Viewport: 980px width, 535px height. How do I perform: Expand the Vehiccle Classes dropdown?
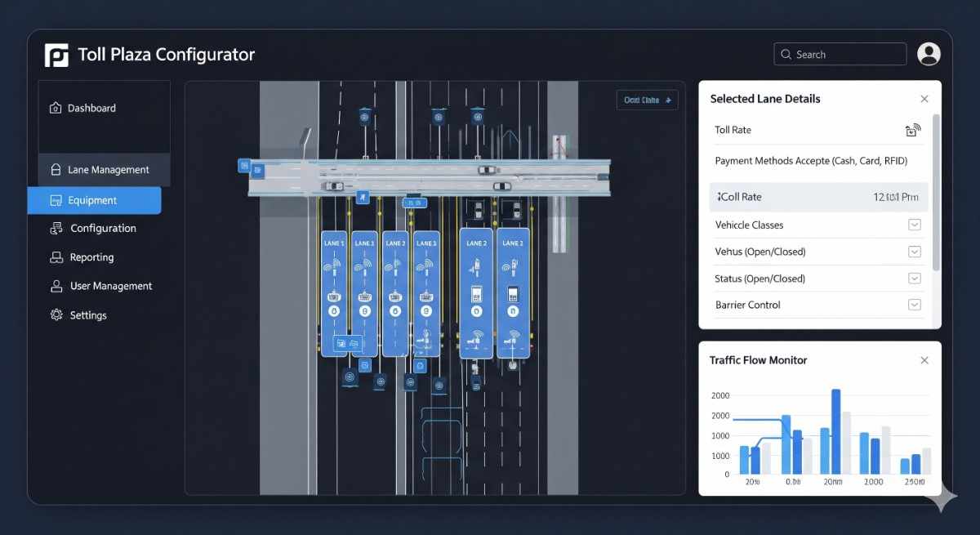coord(915,225)
